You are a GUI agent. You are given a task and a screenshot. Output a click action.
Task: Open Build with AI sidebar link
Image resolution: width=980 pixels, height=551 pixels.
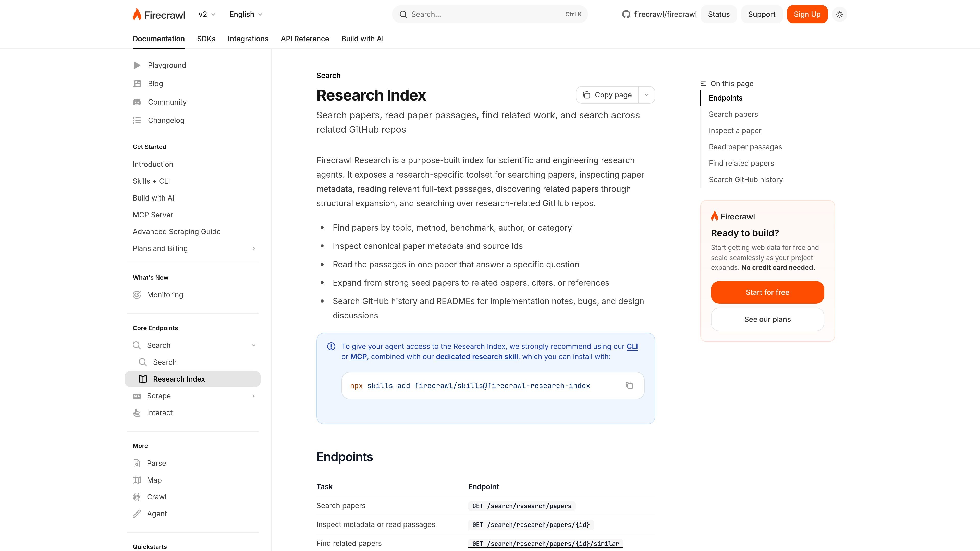pyautogui.click(x=153, y=198)
